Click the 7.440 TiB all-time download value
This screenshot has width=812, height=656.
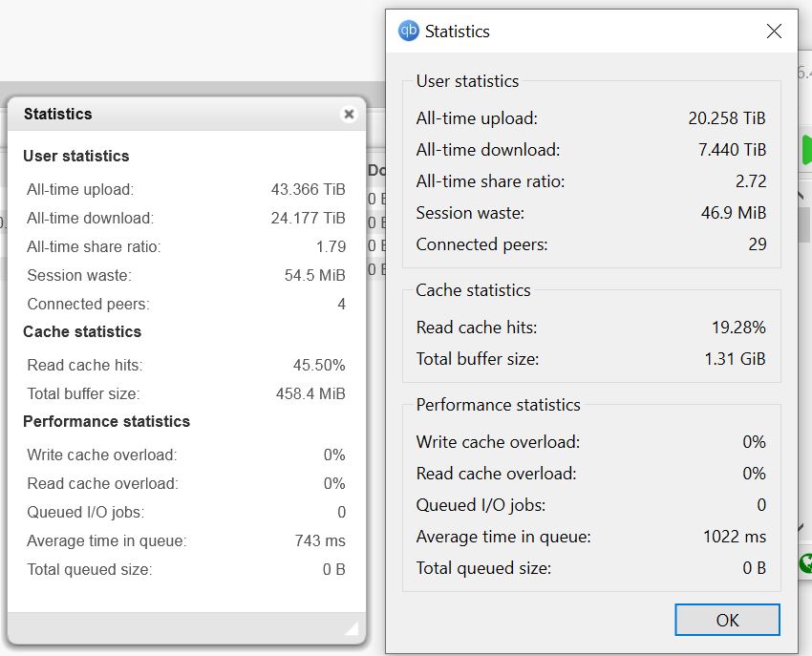pyautogui.click(x=732, y=150)
